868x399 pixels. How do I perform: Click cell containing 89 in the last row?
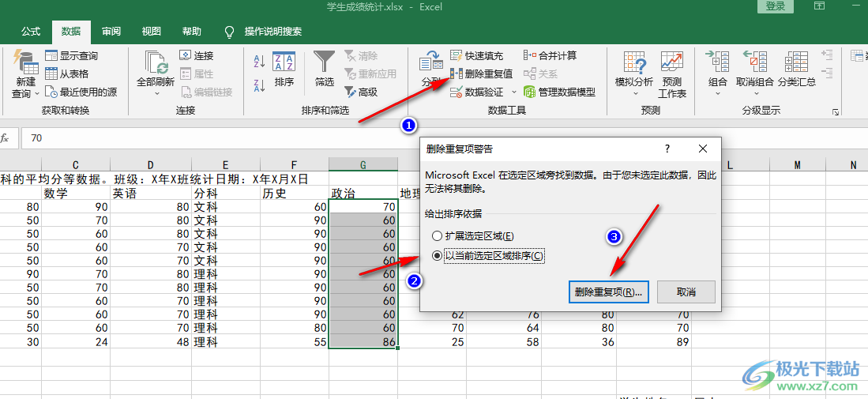coord(654,342)
